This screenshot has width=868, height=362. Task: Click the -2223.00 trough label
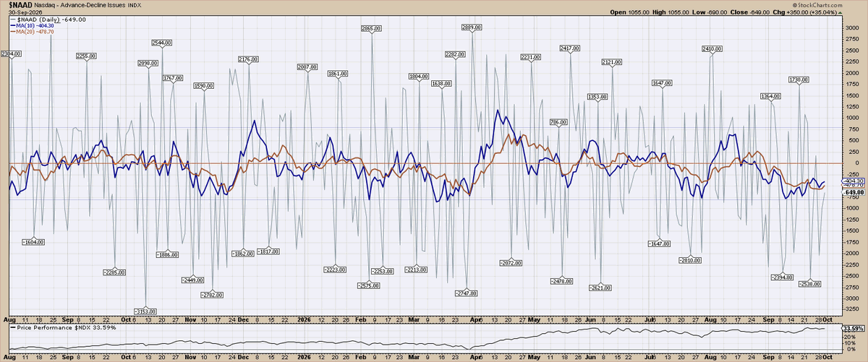click(335, 270)
